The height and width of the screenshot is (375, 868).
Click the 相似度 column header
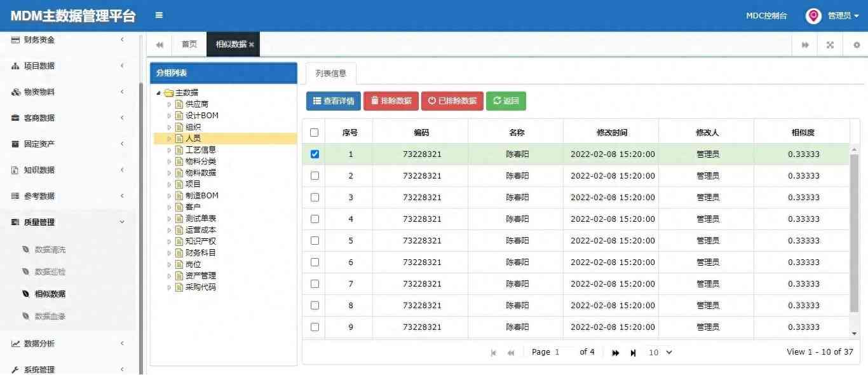803,132
